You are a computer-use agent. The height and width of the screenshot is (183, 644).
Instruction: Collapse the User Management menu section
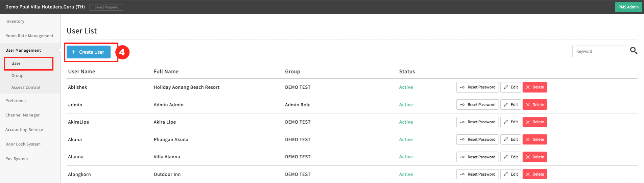tap(23, 50)
